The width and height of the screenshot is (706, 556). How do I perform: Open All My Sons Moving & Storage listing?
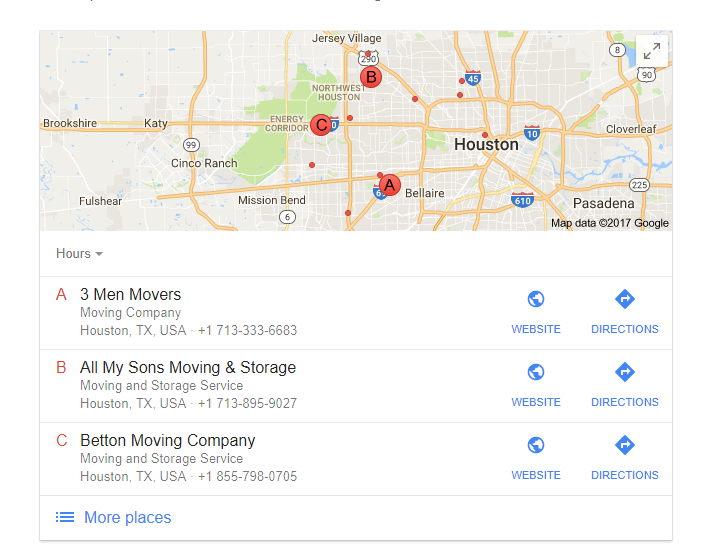(188, 367)
